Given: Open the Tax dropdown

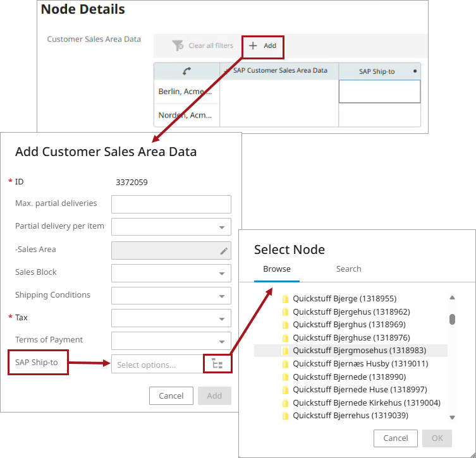Looking at the screenshot, I should (171, 318).
